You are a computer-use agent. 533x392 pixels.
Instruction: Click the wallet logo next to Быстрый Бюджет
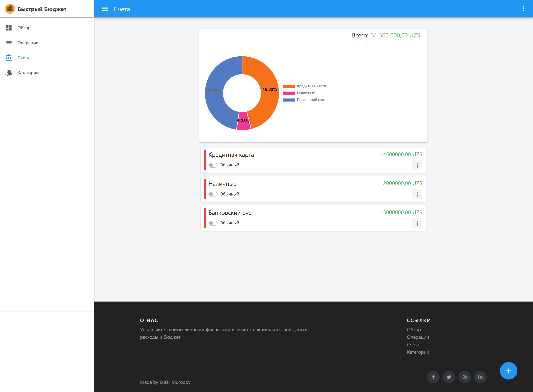pyautogui.click(x=10, y=9)
